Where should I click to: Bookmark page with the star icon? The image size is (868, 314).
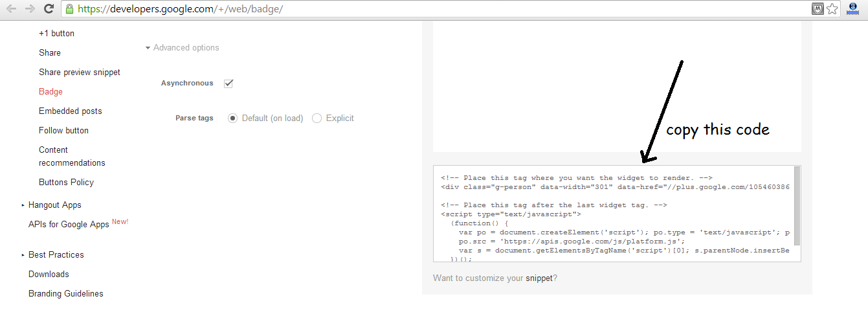click(832, 9)
